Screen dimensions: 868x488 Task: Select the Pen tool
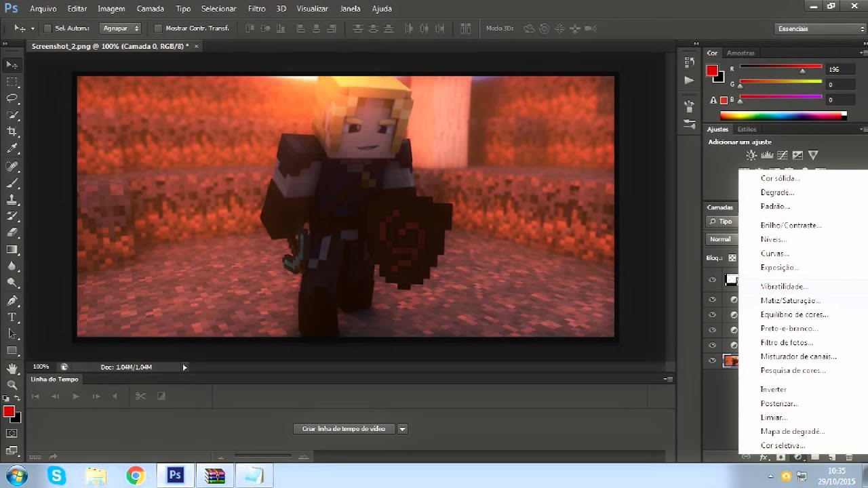click(12, 300)
